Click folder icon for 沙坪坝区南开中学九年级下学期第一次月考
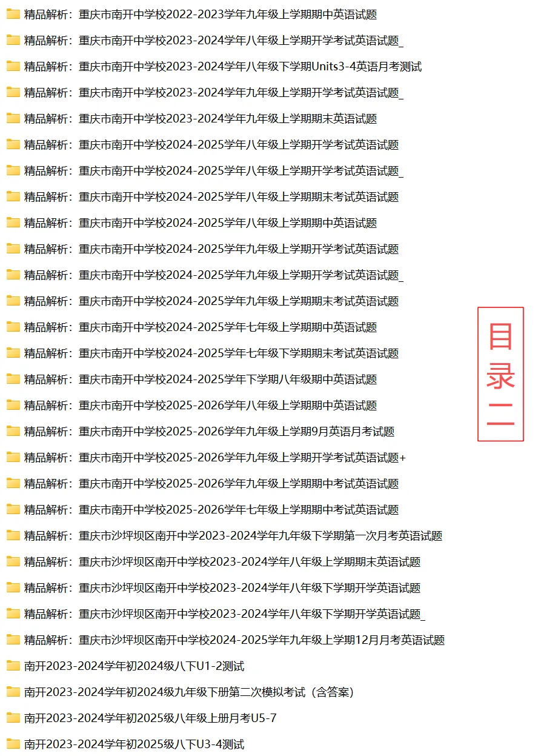This screenshot has width=541, height=756. click(13, 535)
